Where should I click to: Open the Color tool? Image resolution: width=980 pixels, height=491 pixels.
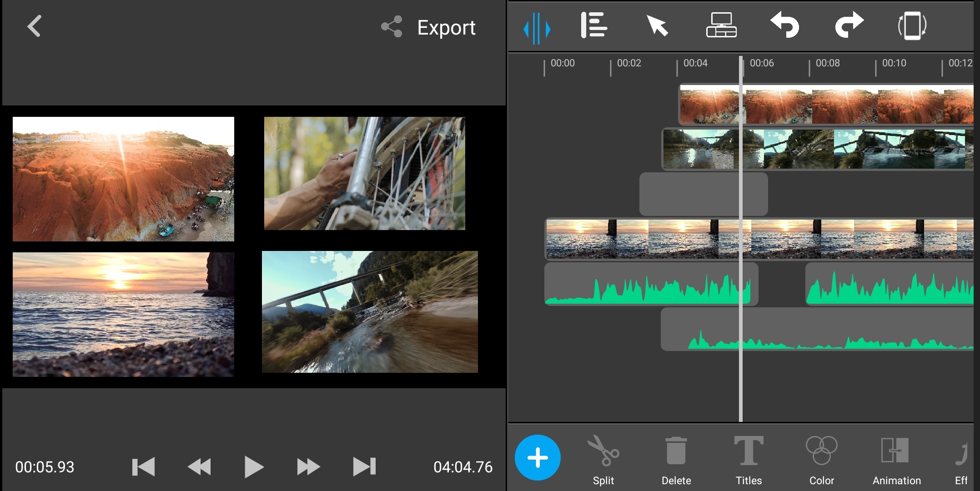821,459
